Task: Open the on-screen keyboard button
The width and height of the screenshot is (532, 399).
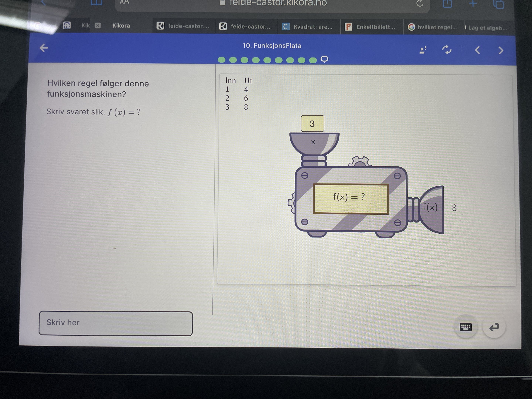Action: pos(465,327)
